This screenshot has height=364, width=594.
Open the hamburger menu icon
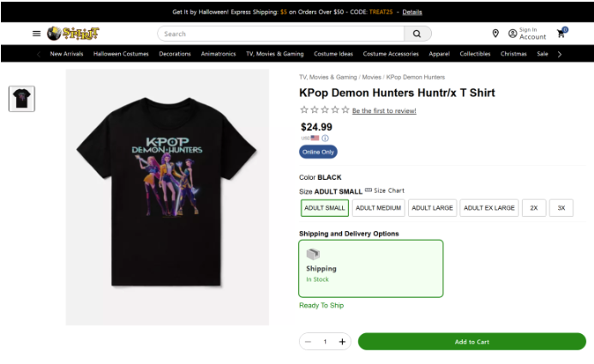(x=36, y=33)
